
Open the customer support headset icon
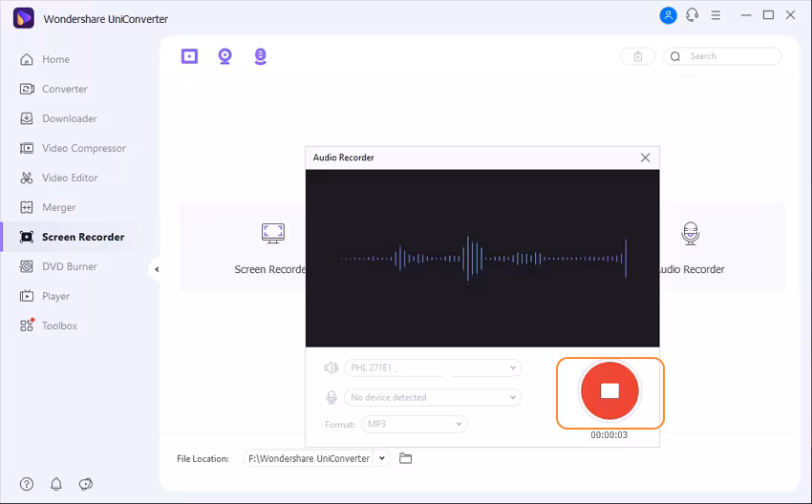pos(693,15)
